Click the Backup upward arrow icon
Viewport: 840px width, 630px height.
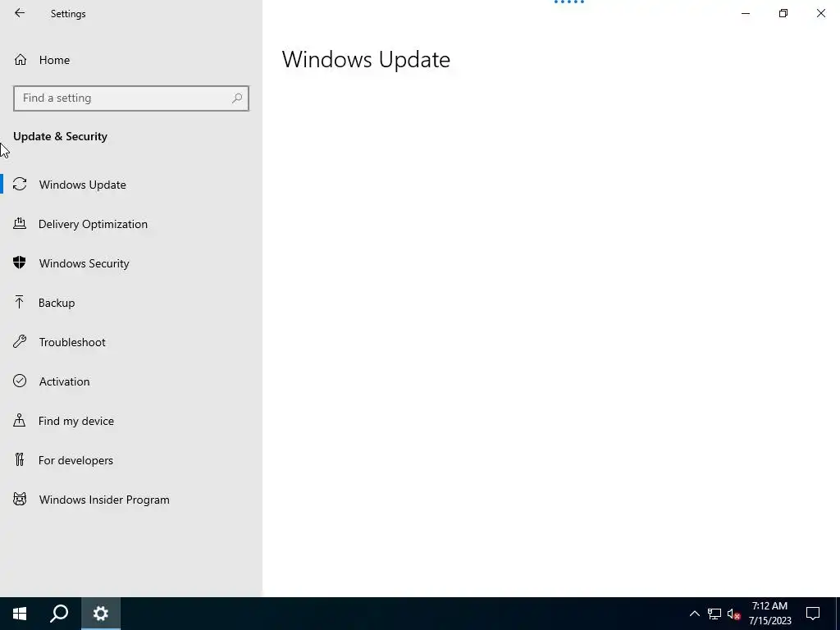coord(20,302)
